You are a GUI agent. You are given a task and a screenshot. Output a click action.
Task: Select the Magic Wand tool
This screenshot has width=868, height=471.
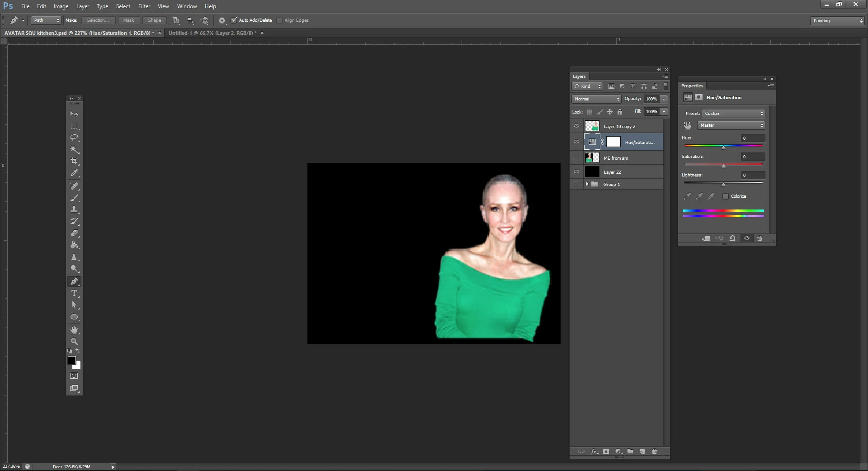pyautogui.click(x=74, y=149)
